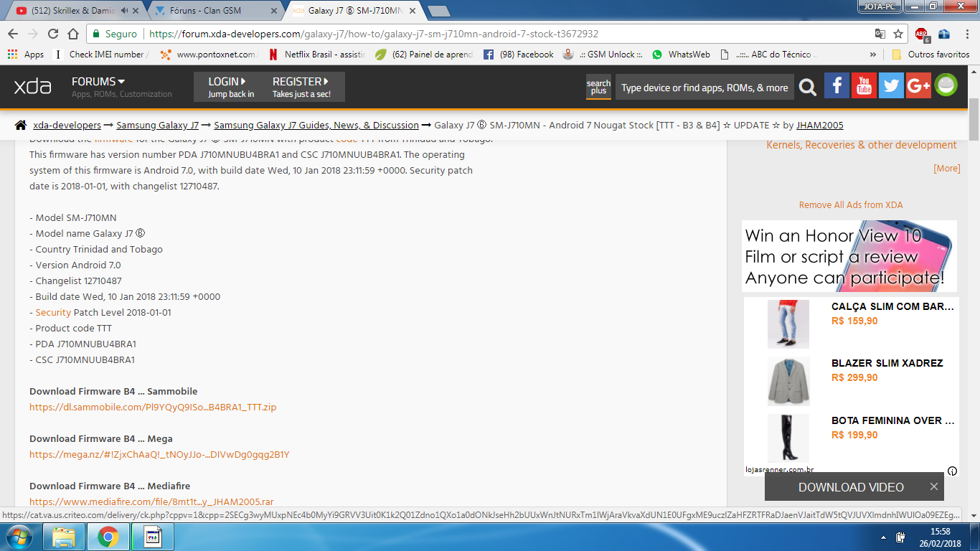The image size is (980, 551).
Task: Open the Chrome three-dot menu
Action: pos(966,34)
